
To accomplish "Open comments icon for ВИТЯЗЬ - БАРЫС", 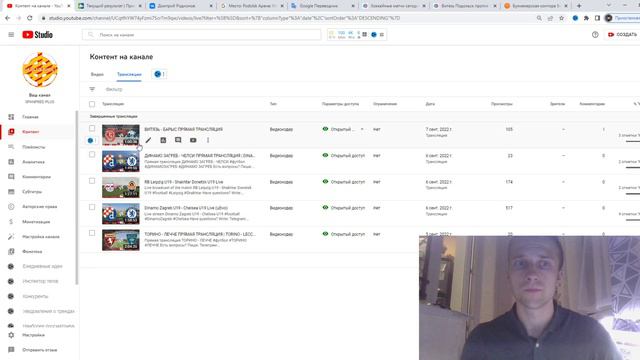I will [178, 140].
